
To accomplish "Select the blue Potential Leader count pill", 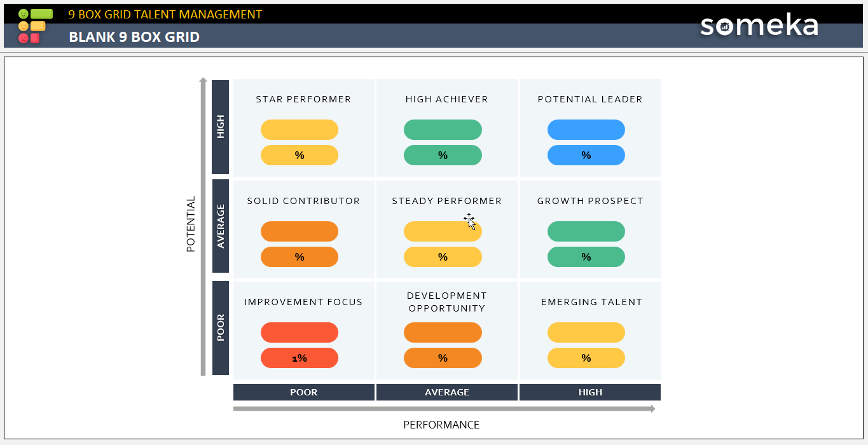I will click(586, 130).
